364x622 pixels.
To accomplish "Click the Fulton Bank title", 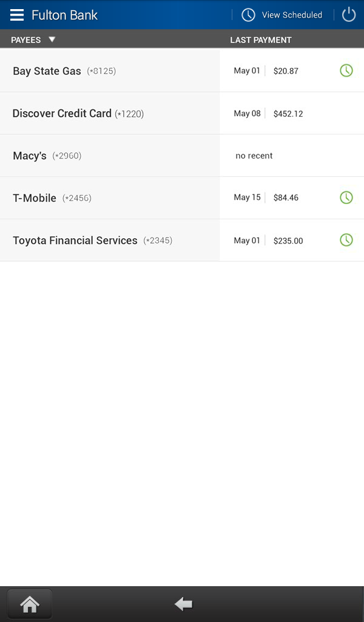I will (x=64, y=15).
